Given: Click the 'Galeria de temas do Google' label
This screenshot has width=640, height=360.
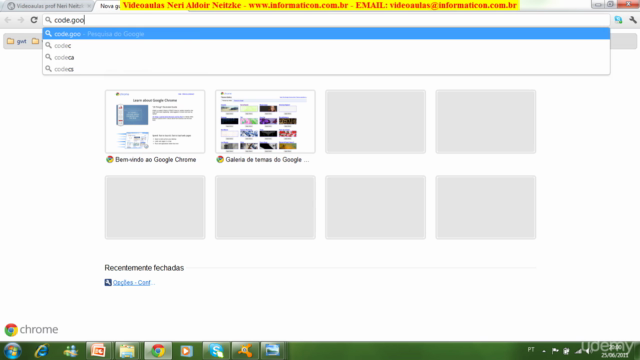Looking at the screenshot, I should [267, 160].
